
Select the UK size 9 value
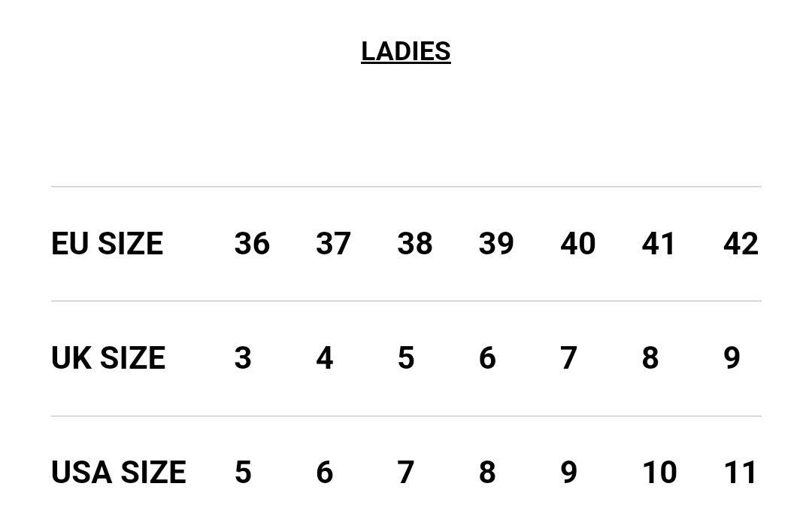(x=732, y=358)
